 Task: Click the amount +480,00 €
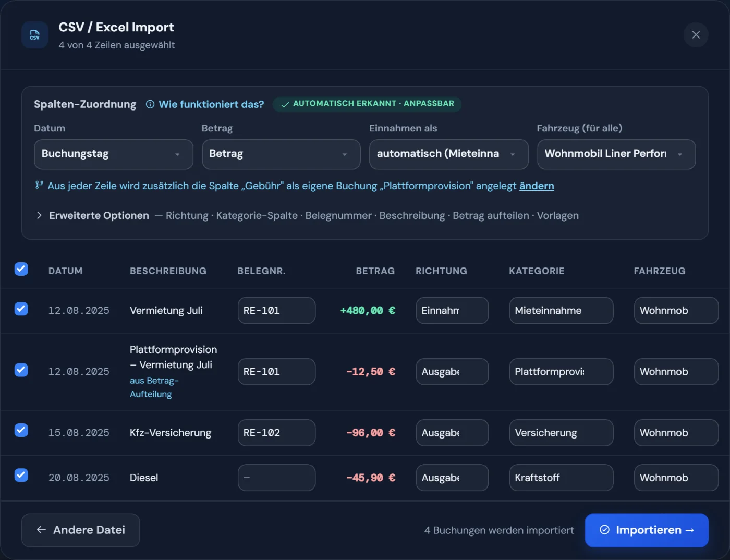(368, 311)
